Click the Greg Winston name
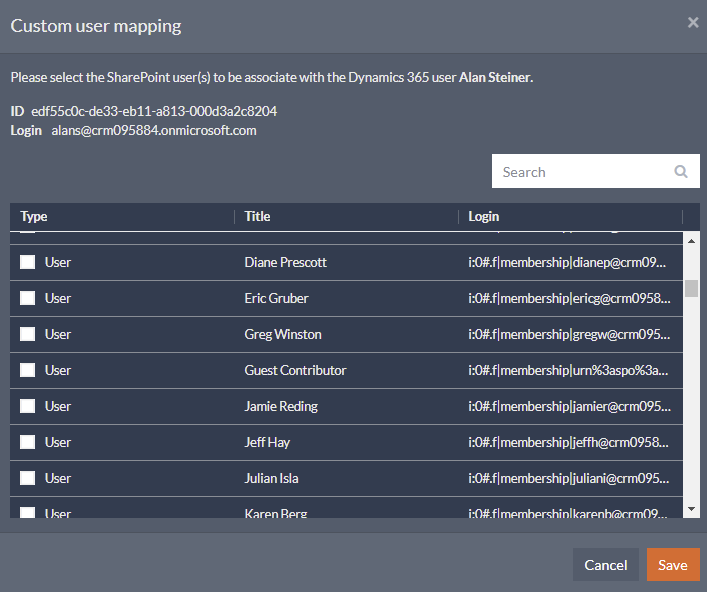 pos(283,335)
